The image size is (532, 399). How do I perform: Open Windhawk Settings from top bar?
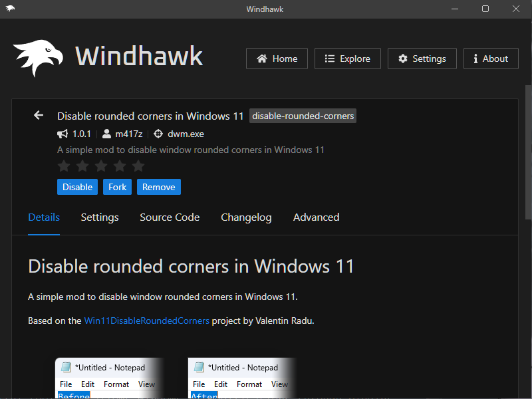pos(422,59)
